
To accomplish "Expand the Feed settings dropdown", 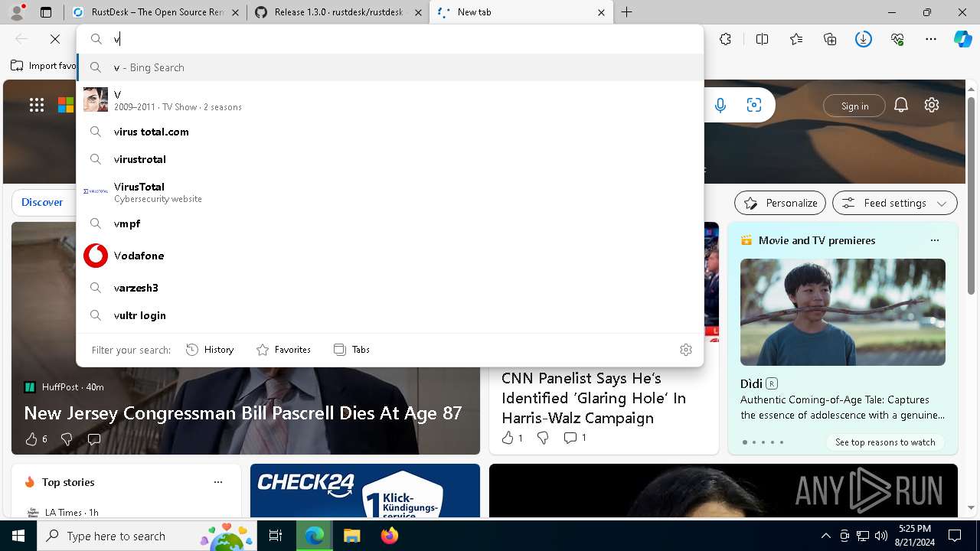I will coord(895,203).
